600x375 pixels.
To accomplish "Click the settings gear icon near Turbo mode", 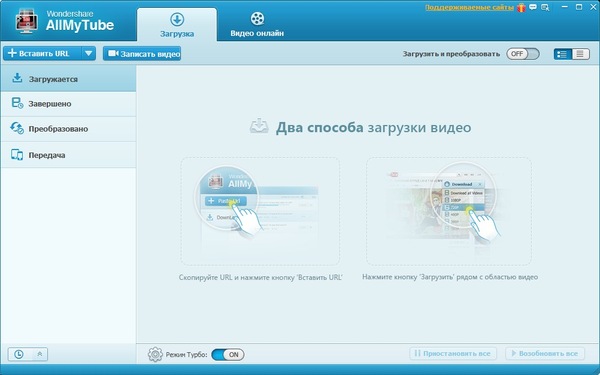I will click(x=155, y=354).
